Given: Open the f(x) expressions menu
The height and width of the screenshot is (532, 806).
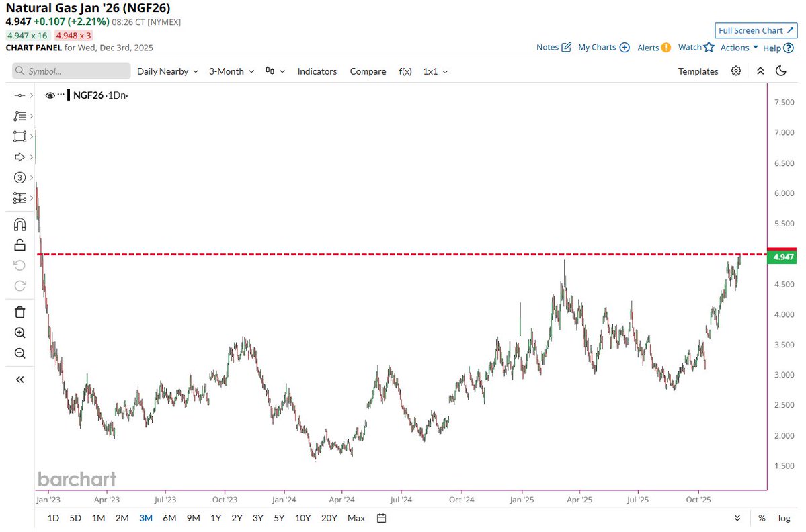Looking at the screenshot, I should (405, 71).
